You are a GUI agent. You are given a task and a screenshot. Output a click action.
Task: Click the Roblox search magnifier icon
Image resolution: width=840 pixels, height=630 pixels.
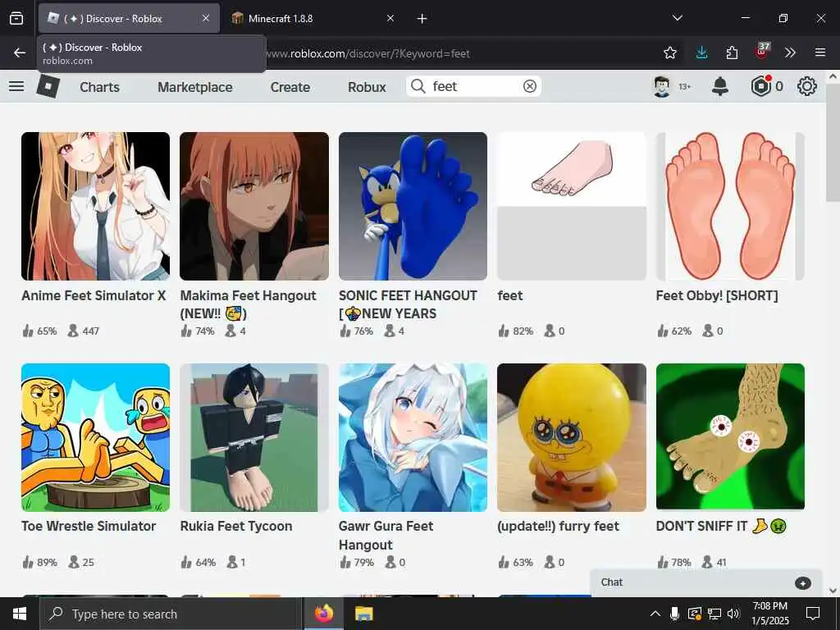[418, 86]
